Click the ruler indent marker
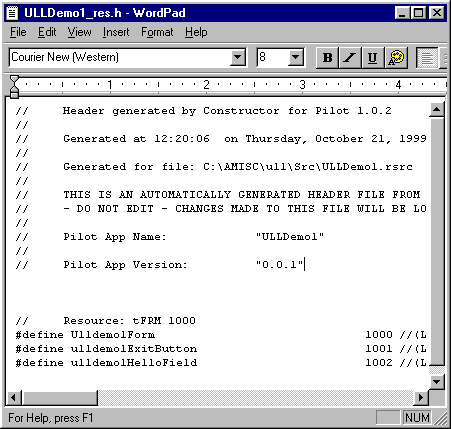 [14, 87]
